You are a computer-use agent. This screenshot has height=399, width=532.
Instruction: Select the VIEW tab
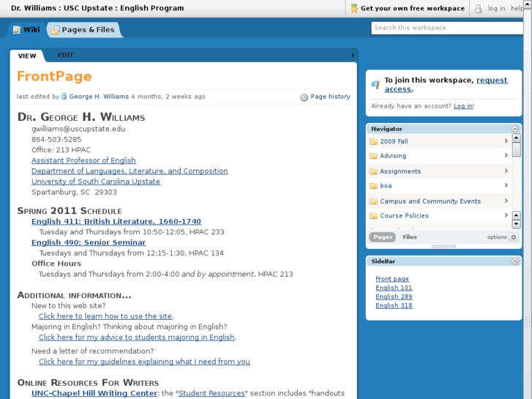[x=27, y=56]
